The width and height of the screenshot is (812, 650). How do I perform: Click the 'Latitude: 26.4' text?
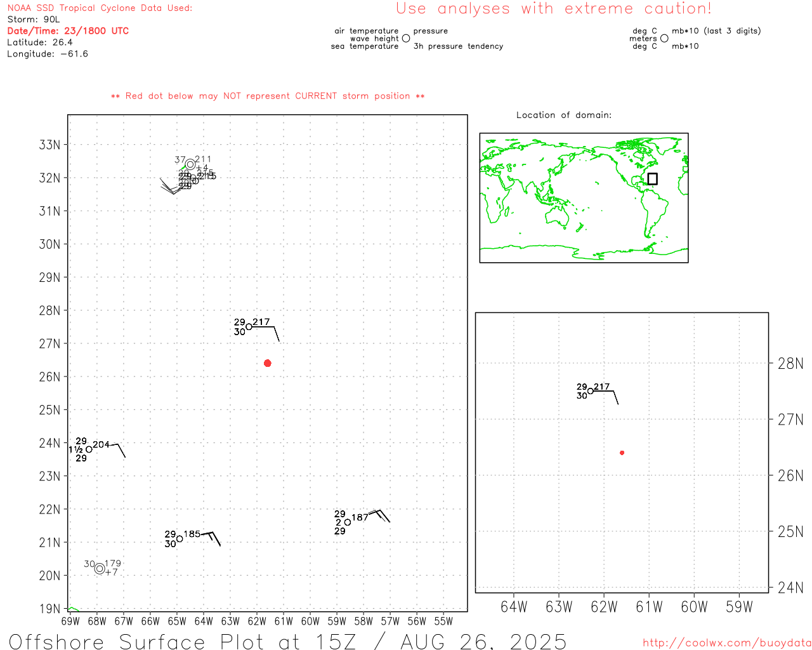(x=40, y=43)
